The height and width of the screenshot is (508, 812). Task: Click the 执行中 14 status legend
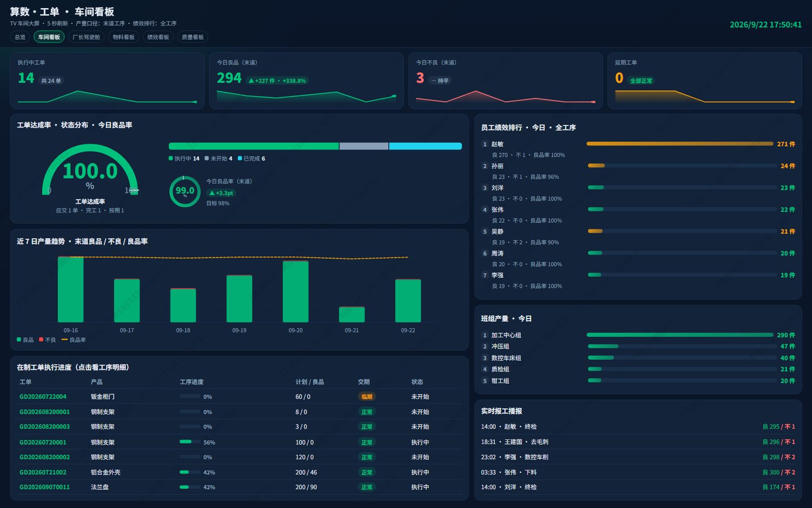[x=184, y=159]
